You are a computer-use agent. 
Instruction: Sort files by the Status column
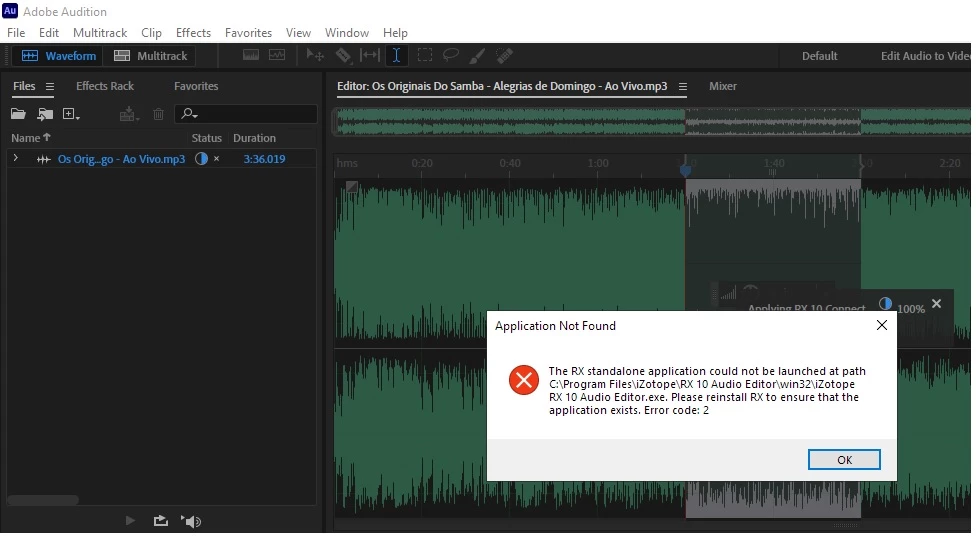coord(207,138)
